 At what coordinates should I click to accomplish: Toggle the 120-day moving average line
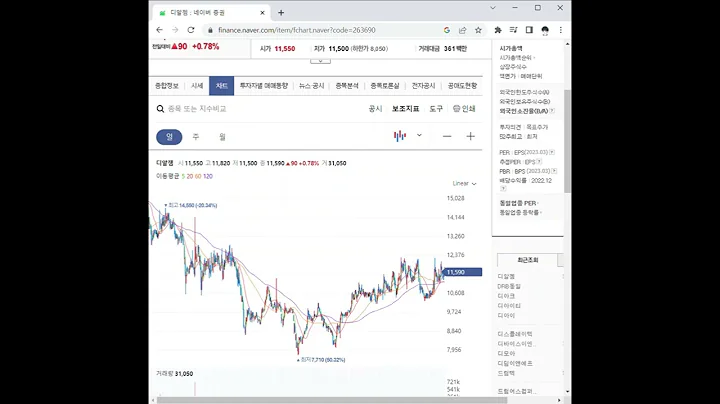208,176
